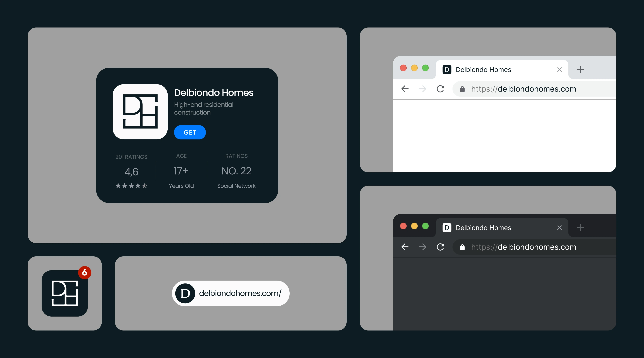Viewport: 644px width, 358px height.
Task: Go back in the dark browser window
Action: (x=405, y=247)
